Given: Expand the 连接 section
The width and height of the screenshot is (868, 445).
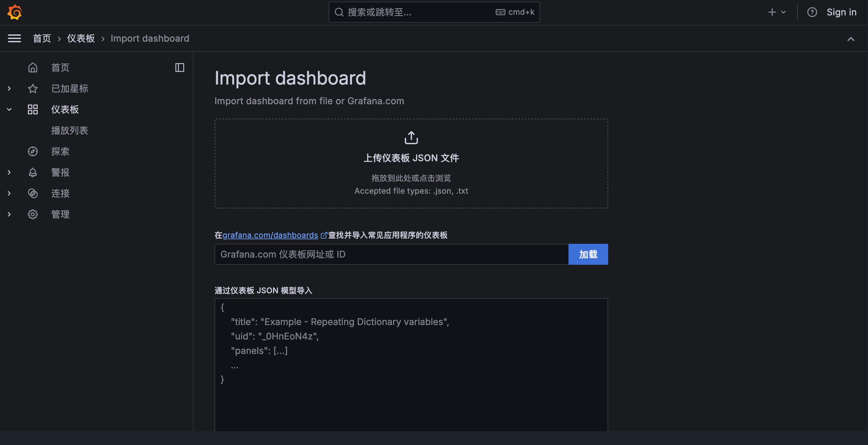Looking at the screenshot, I should click(9, 193).
